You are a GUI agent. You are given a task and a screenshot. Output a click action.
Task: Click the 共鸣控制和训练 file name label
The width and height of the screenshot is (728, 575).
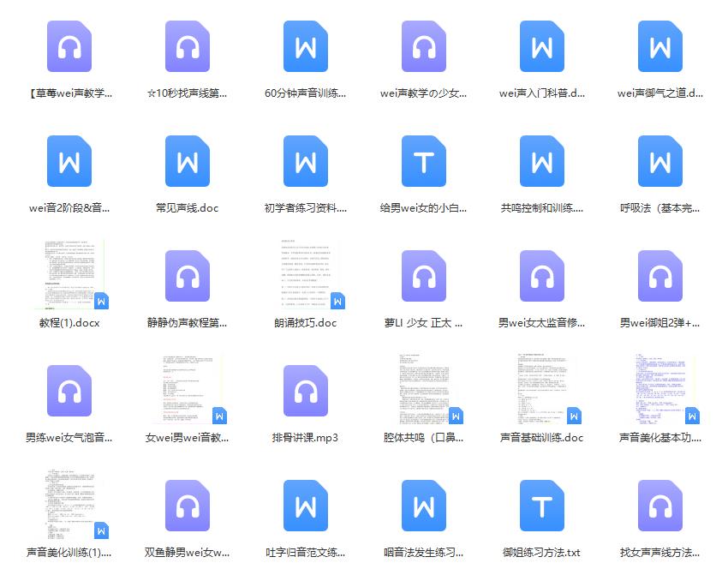pyautogui.click(x=541, y=208)
